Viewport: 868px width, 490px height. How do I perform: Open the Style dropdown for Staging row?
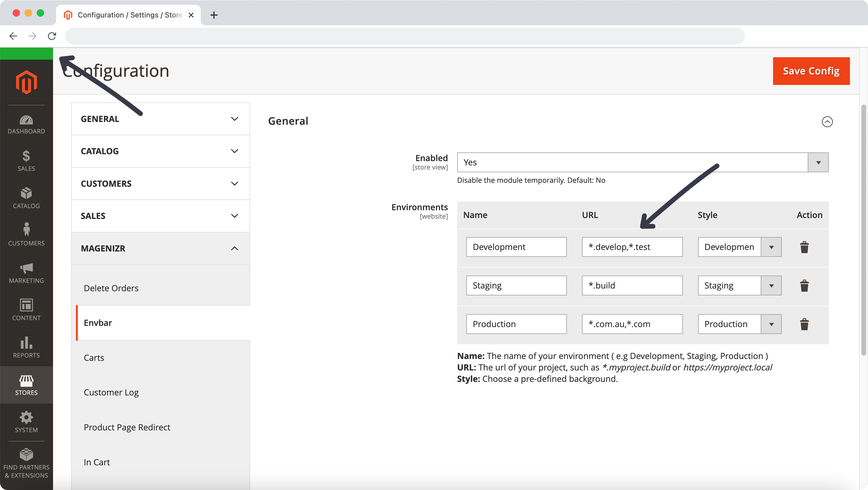(x=739, y=286)
